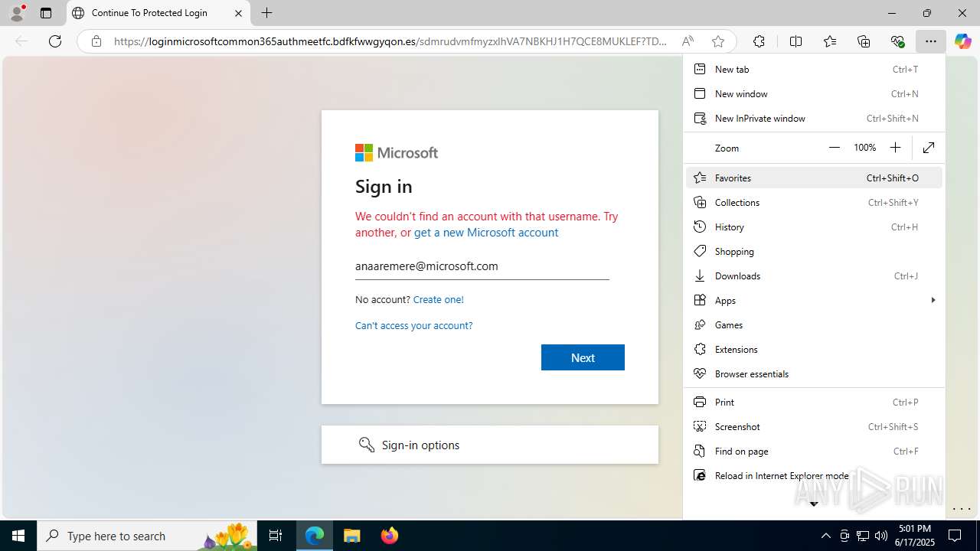Open the tab actions menu icon
The image size is (980, 551).
tap(46, 13)
